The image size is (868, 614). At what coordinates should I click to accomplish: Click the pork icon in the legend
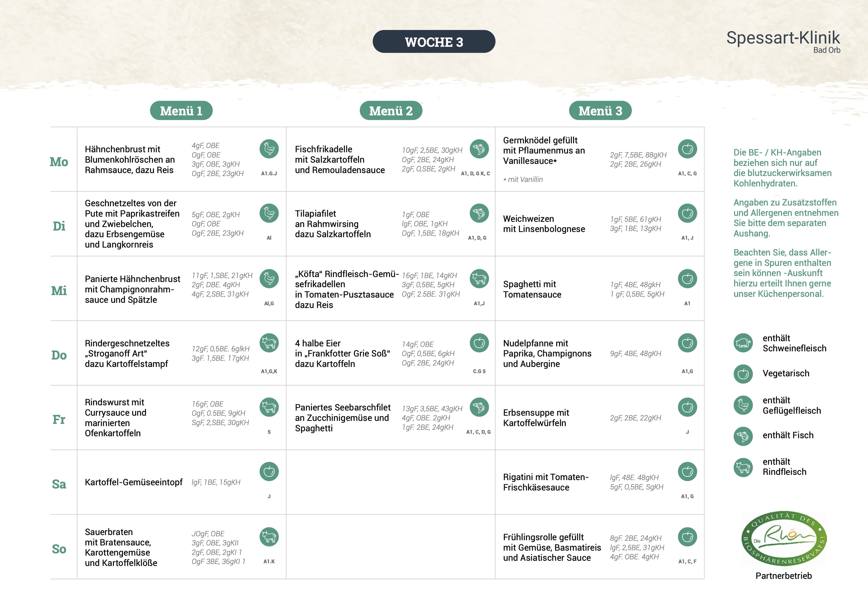click(743, 343)
